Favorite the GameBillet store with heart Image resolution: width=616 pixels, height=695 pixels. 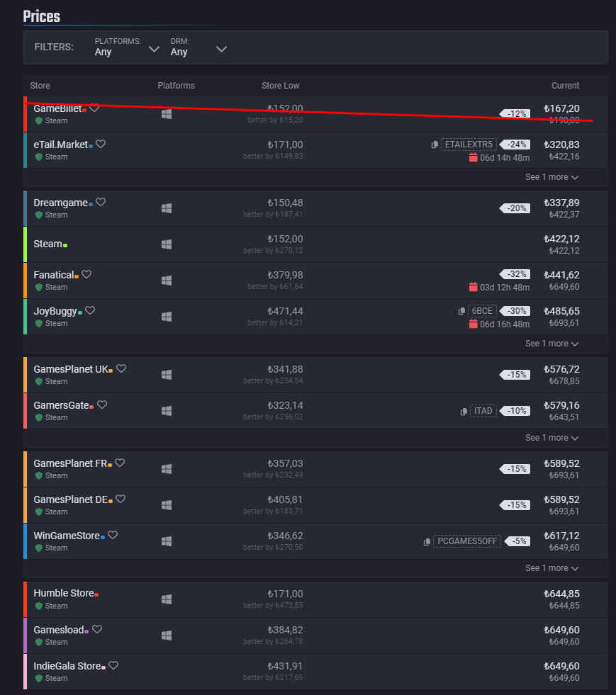[x=94, y=108]
